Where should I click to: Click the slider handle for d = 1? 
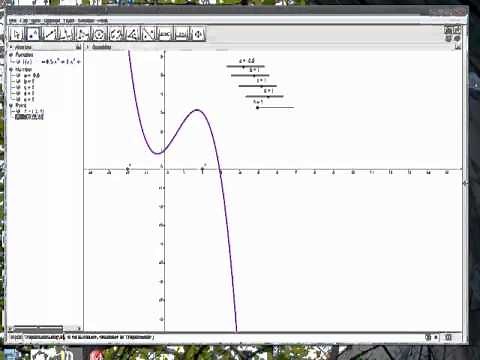click(268, 97)
